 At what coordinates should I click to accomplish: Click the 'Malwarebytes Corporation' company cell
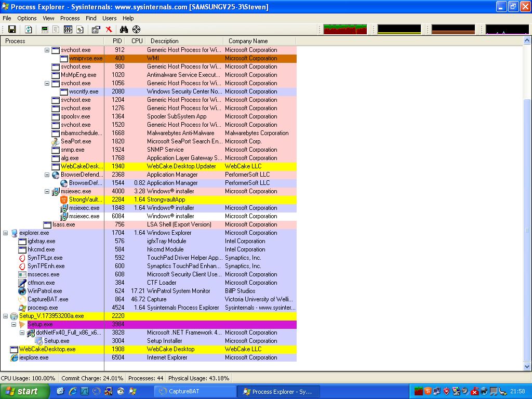tap(257, 133)
